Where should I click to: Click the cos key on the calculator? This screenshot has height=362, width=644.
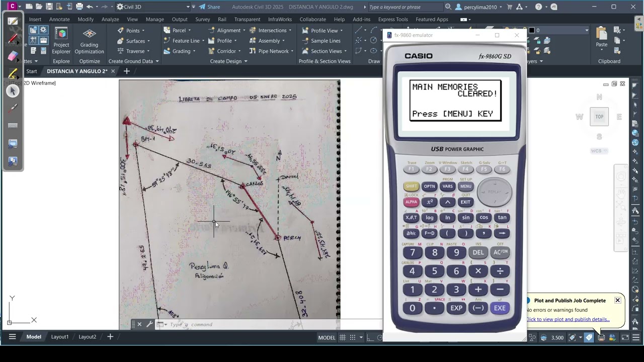point(484,217)
